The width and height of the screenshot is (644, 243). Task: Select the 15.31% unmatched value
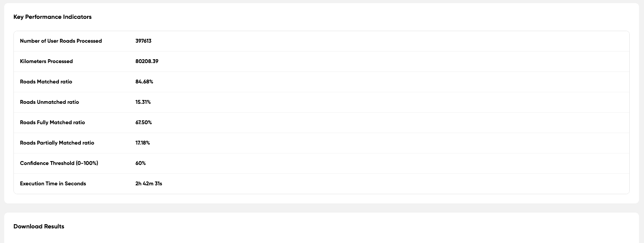143,102
